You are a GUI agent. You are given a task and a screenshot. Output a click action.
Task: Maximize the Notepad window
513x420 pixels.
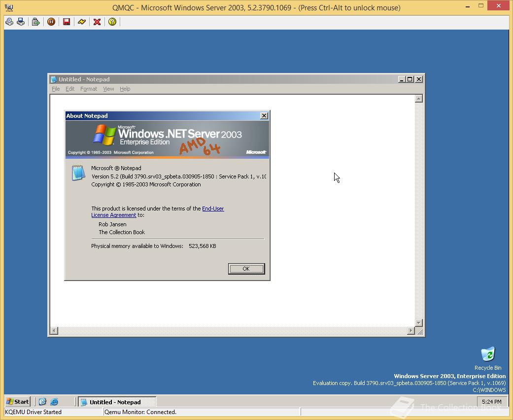coord(410,79)
